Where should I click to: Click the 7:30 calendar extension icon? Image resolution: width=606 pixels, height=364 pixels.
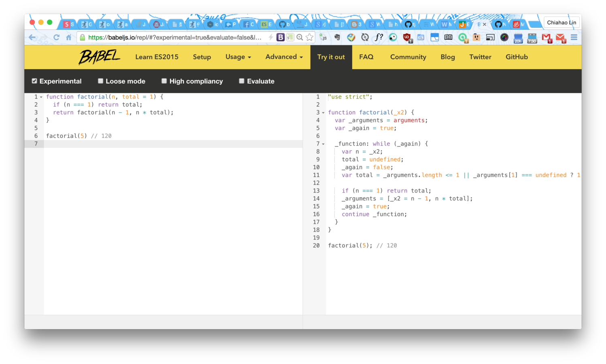pos(532,38)
